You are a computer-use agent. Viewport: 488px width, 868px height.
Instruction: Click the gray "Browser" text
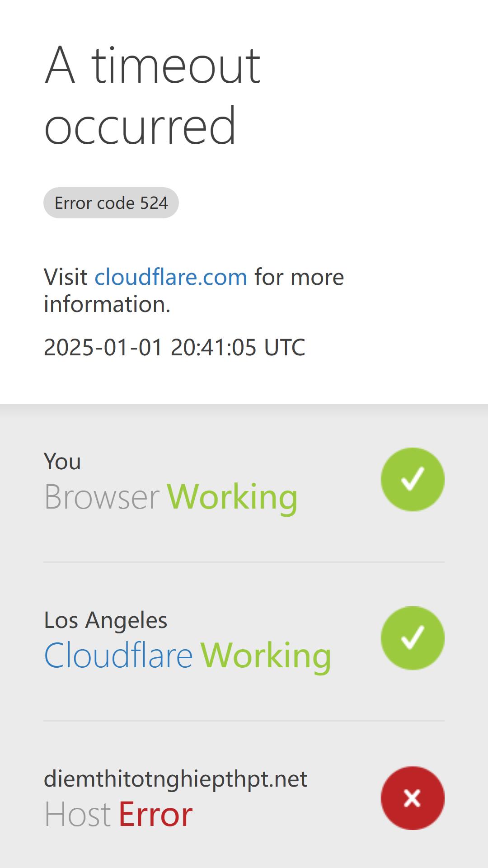coord(102,497)
